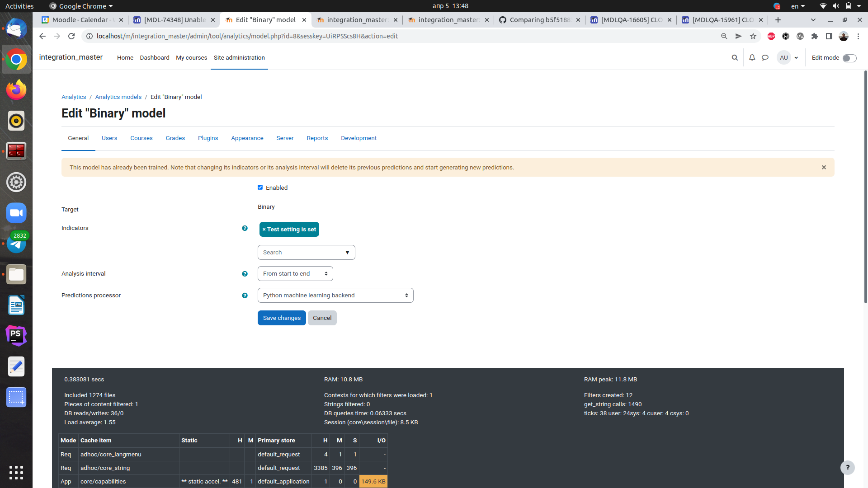
Task: Open the Activities overview
Action: point(19,6)
